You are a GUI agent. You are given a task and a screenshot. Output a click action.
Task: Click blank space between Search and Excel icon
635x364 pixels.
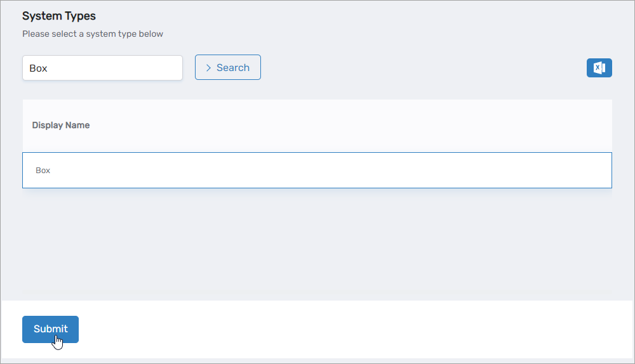coord(419,68)
